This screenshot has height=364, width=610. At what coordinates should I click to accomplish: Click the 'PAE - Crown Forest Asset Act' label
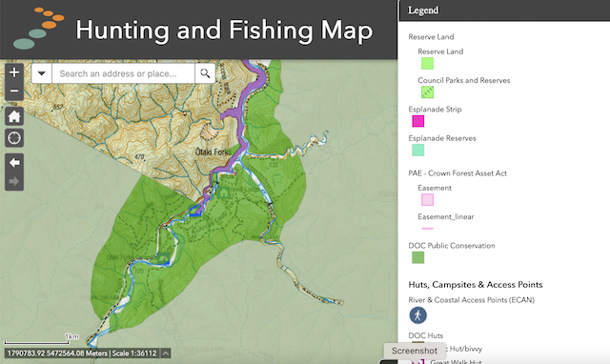click(x=457, y=173)
